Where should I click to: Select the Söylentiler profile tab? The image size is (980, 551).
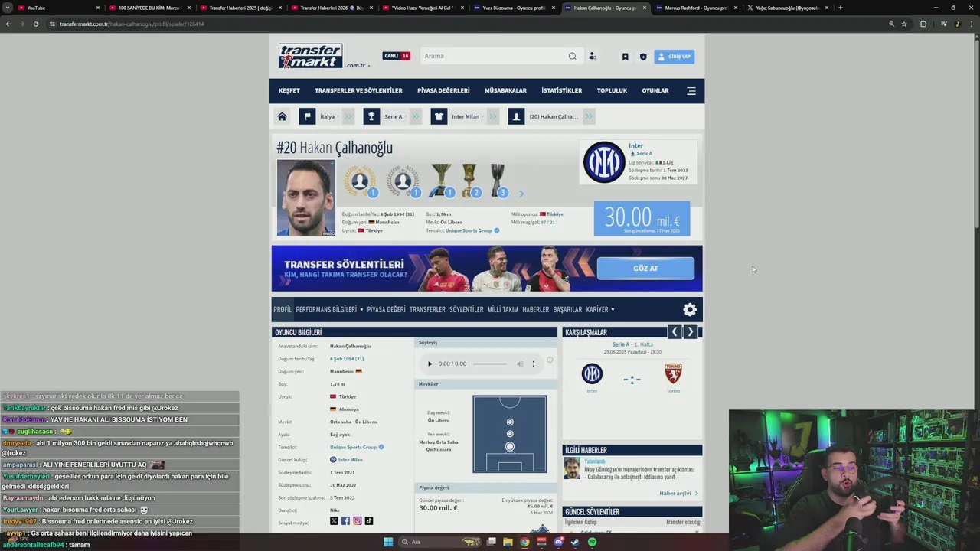click(x=466, y=309)
